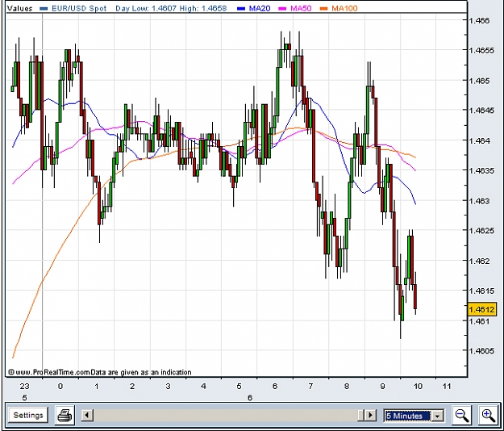Image resolution: width=504 pixels, height=431 pixels.
Task: Click the Values label in legend
Action: tap(19, 8)
